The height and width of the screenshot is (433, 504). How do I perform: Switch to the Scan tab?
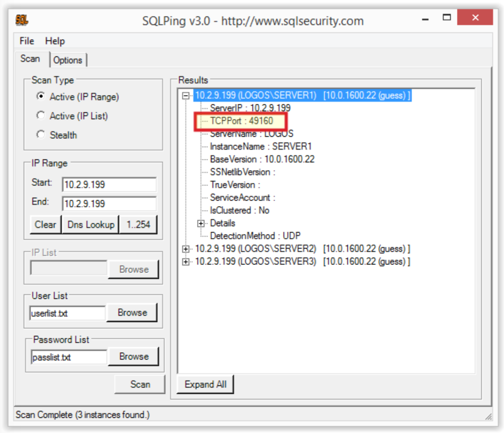[30, 59]
